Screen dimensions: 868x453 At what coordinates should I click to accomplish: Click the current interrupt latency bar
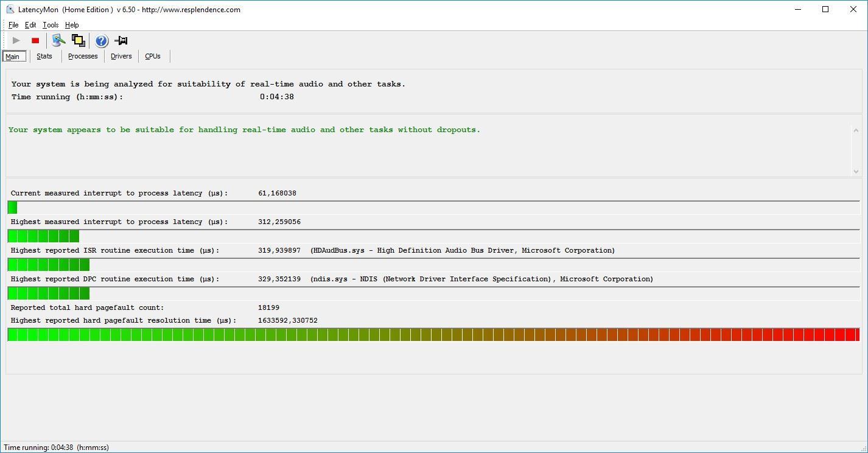[433, 208]
